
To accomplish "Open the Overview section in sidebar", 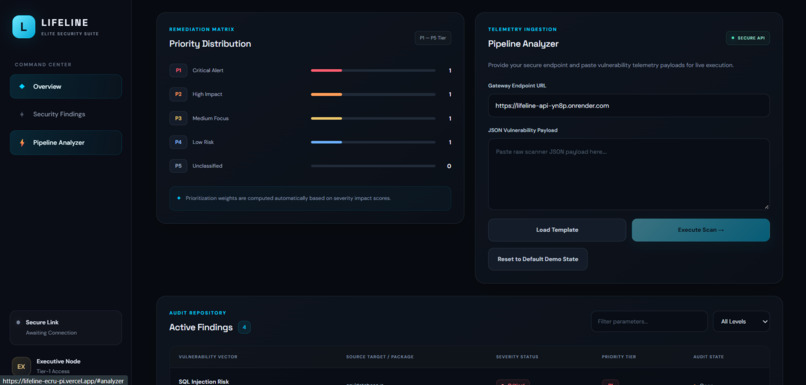I will pos(66,86).
